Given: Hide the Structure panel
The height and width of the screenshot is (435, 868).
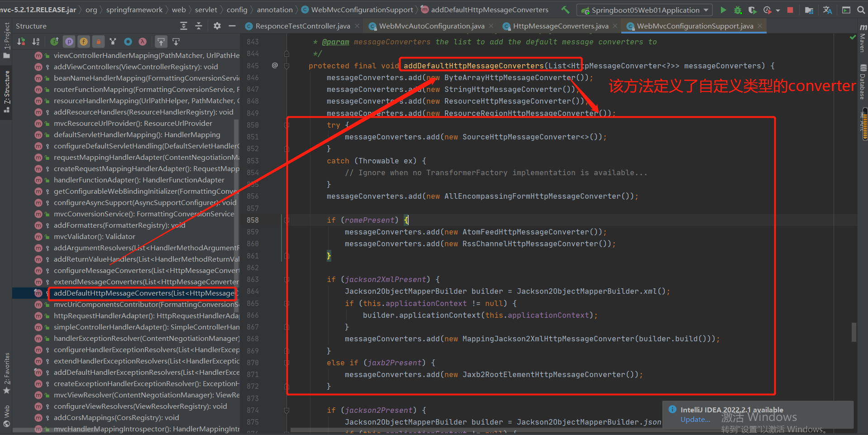Looking at the screenshot, I should point(232,26).
